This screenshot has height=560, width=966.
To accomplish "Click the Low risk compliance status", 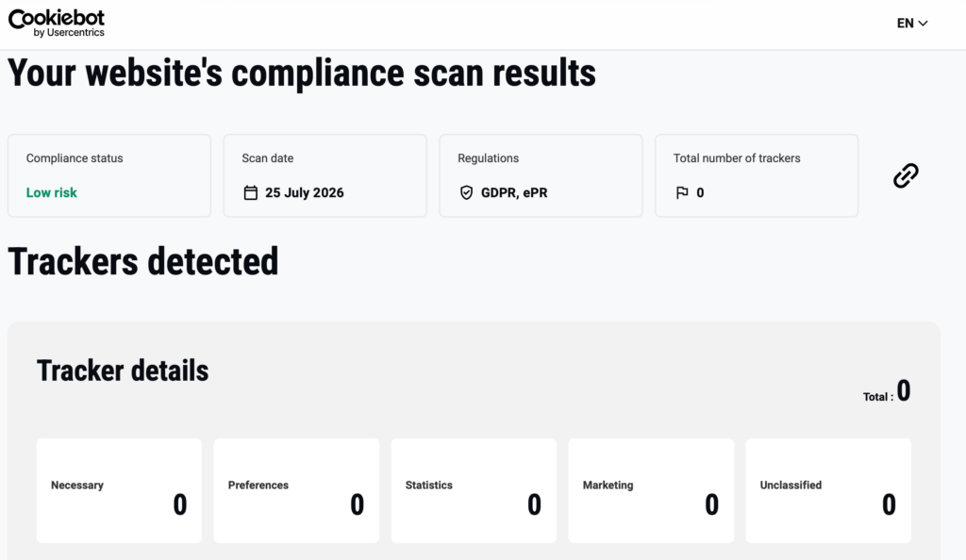I will (x=52, y=192).
